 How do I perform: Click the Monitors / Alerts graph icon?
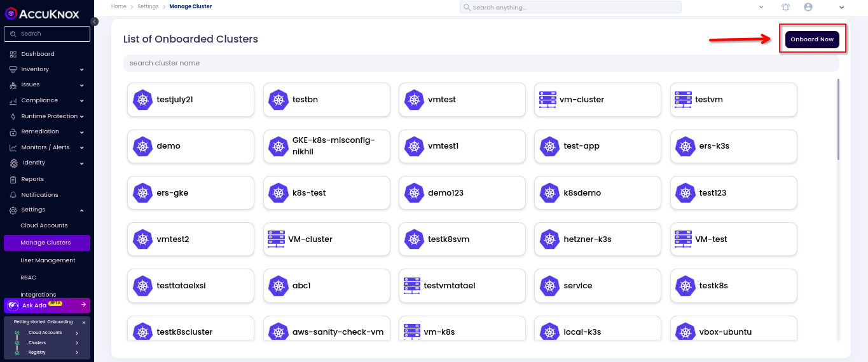13,147
